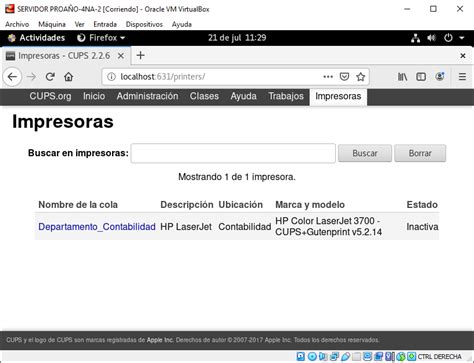474x363 pixels.
Task: Open VirtualBox Archivo menu
Action: pos(17,24)
